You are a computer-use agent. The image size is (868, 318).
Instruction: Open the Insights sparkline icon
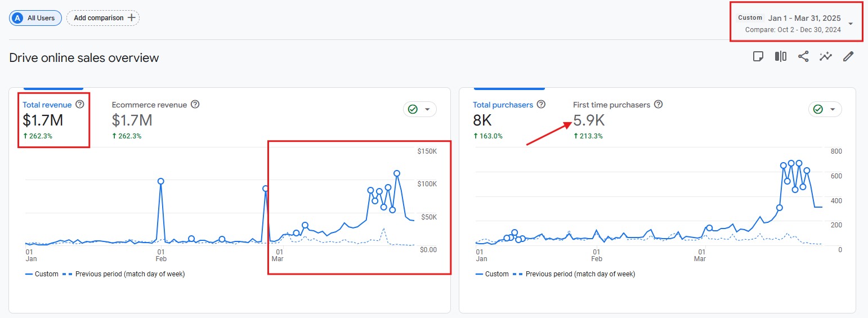point(826,56)
